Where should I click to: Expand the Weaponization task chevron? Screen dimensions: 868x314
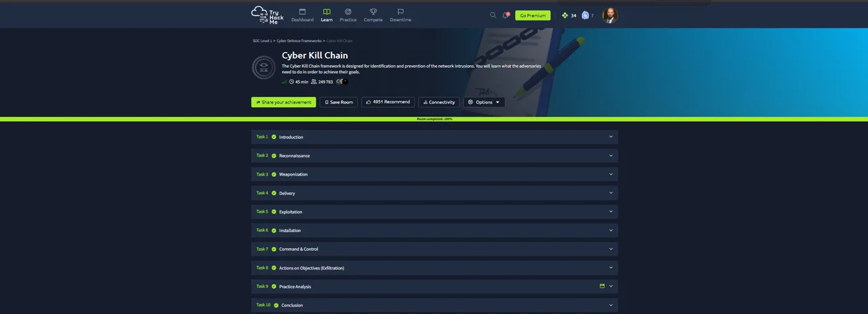[611, 174]
